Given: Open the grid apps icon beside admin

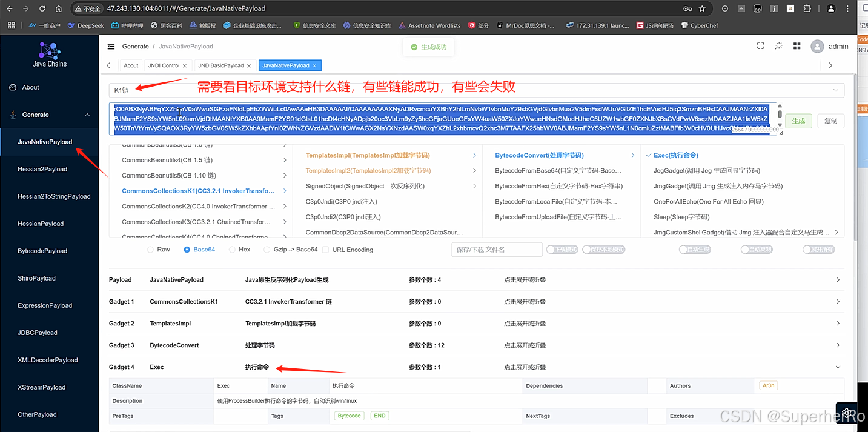Looking at the screenshot, I should pos(797,45).
